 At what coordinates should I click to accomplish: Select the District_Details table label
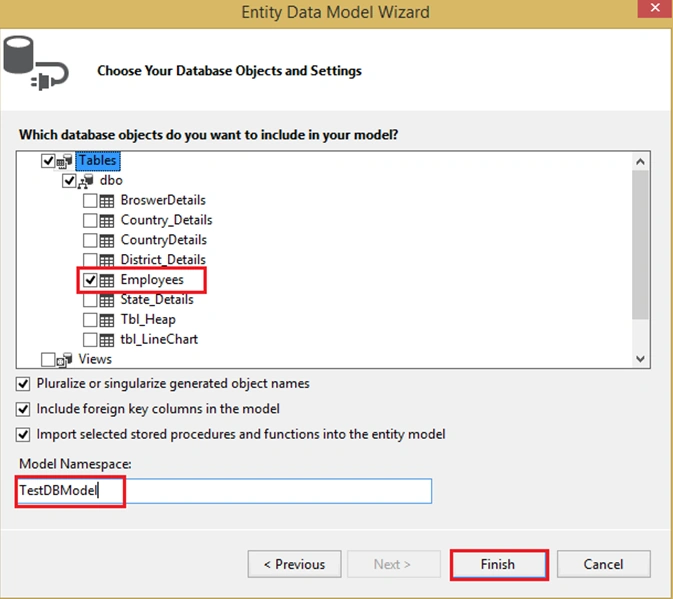pyautogui.click(x=163, y=260)
